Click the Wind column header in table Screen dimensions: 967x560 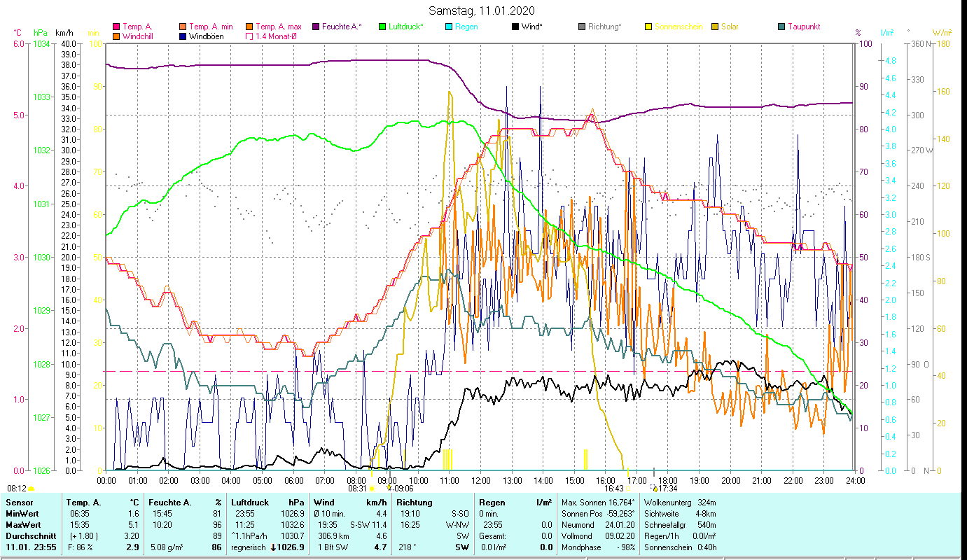pyautogui.click(x=324, y=502)
